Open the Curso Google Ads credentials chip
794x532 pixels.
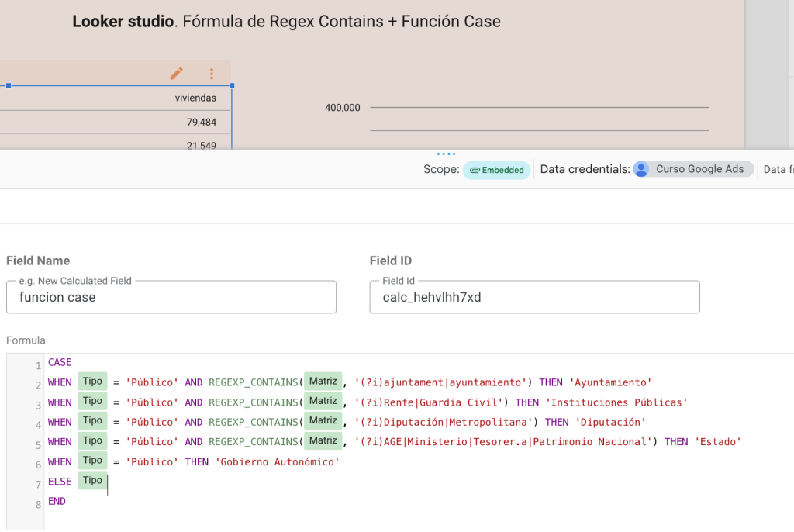point(693,169)
